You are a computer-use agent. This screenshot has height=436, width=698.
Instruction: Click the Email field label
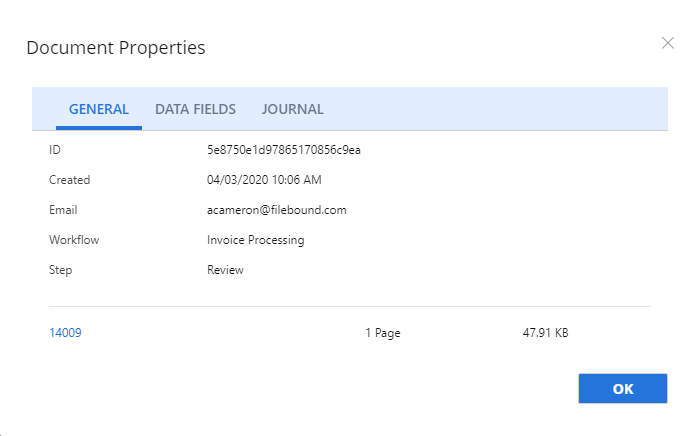point(63,210)
